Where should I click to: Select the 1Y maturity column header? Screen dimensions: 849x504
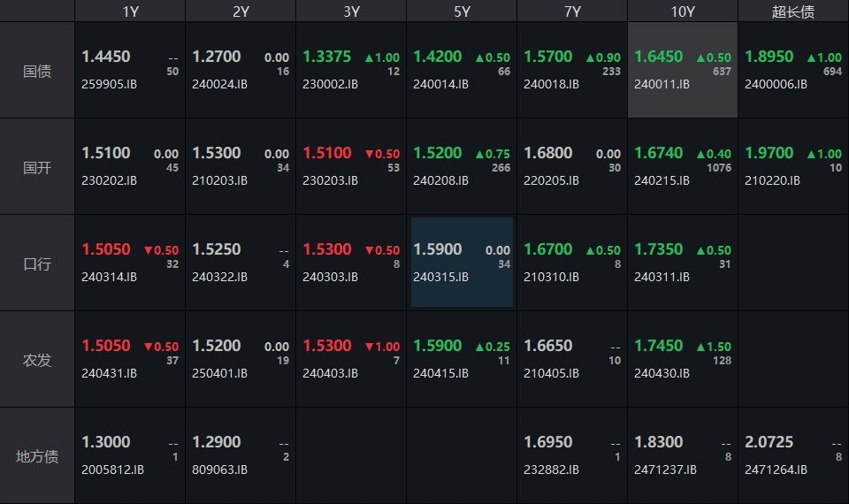pos(130,11)
